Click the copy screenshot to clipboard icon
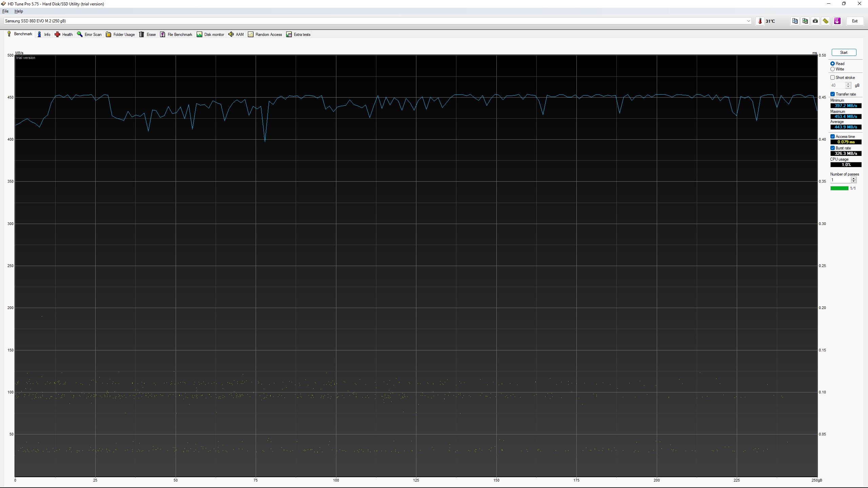Image resolution: width=868 pixels, height=488 pixels. [805, 21]
